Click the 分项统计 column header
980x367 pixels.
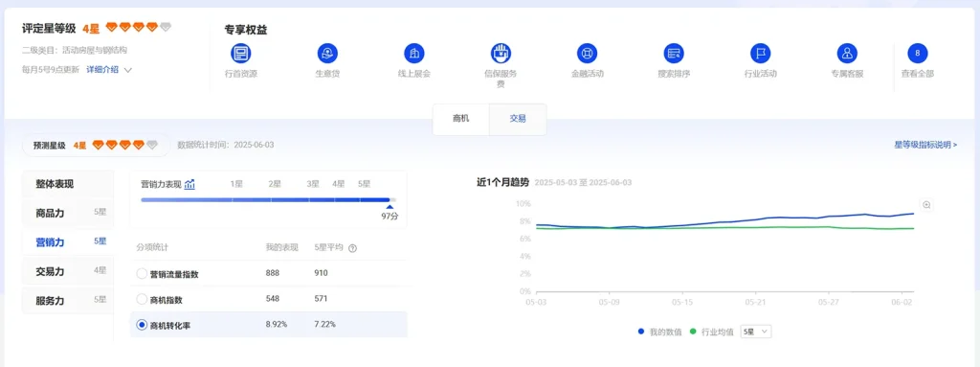coord(152,247)
